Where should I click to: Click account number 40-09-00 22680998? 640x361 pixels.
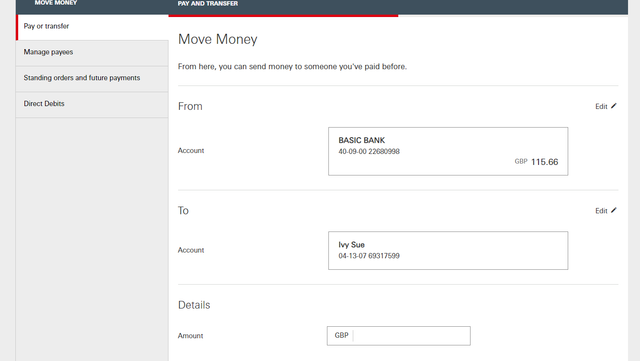tap(369, 152)
